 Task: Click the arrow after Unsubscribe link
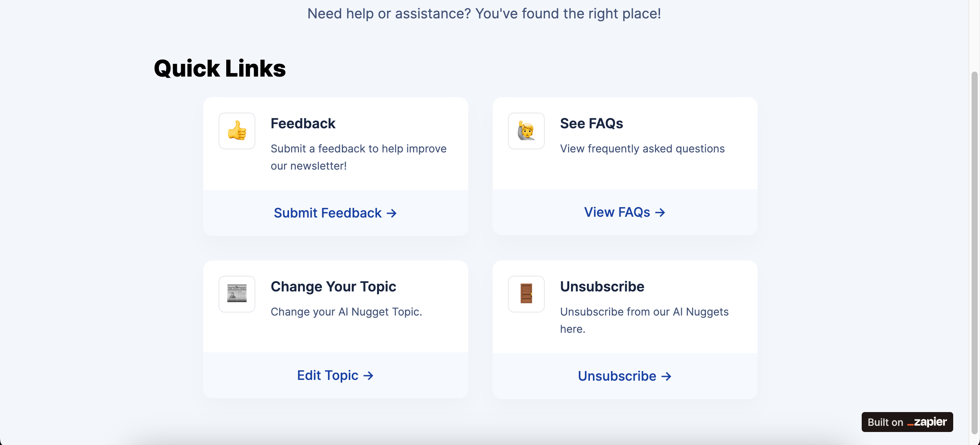pyautogui.click(x=666, y=376)
